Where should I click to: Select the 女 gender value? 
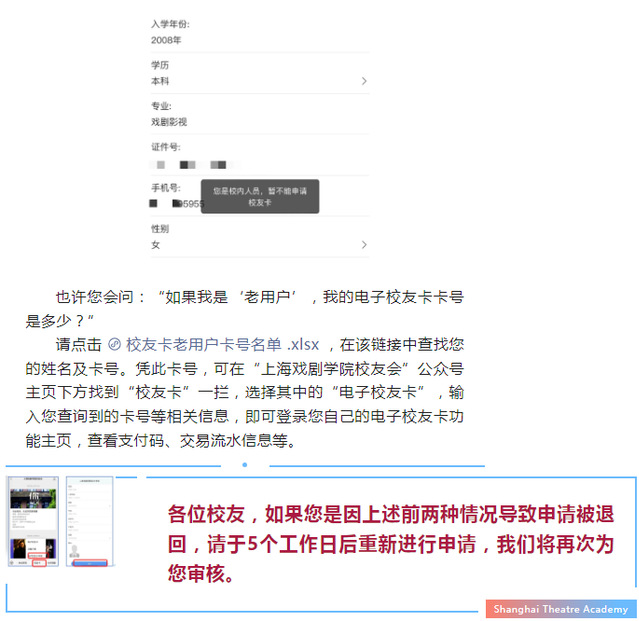(x=155, y=244)
